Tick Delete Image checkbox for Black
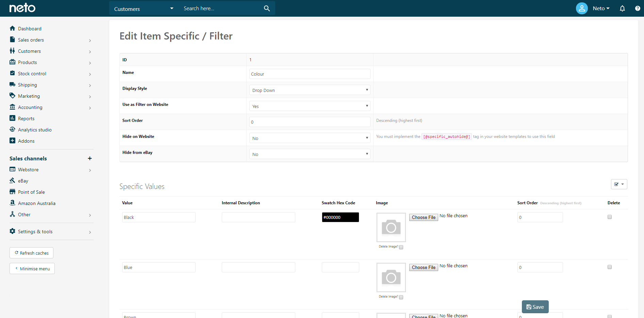 [x=401, y=247]
